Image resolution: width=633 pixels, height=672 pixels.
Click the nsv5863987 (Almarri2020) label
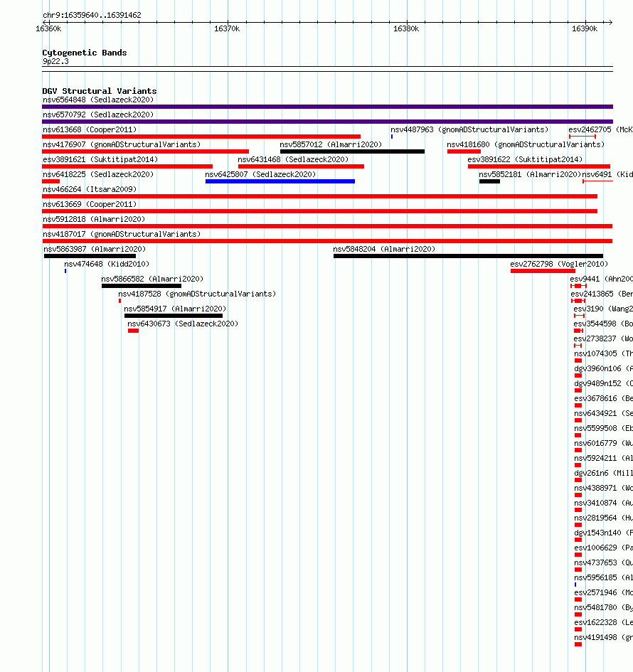(x=95, y=249)
